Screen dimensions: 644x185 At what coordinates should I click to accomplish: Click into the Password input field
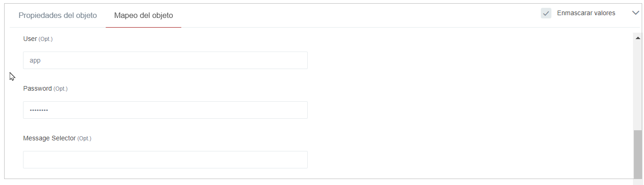[x=165, y=110]
